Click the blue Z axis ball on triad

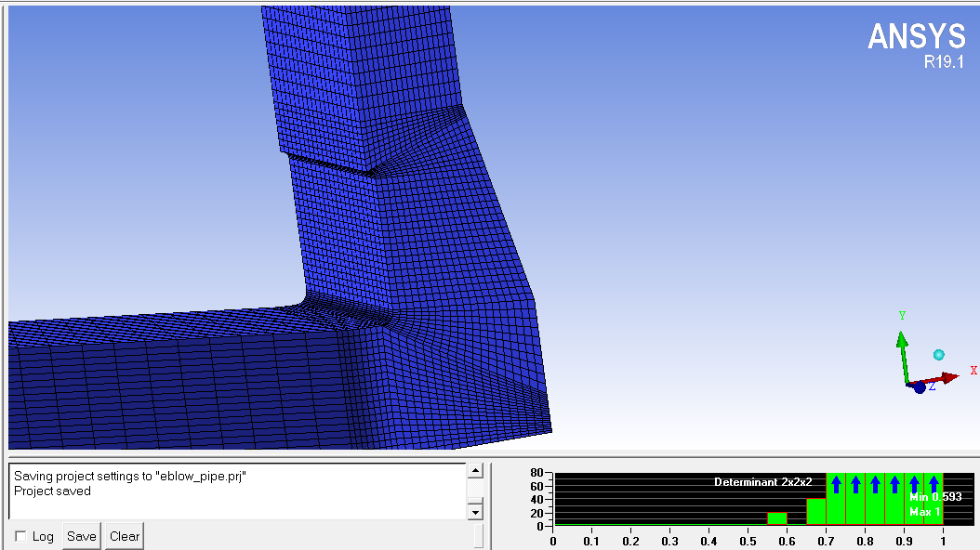[920, 387]
